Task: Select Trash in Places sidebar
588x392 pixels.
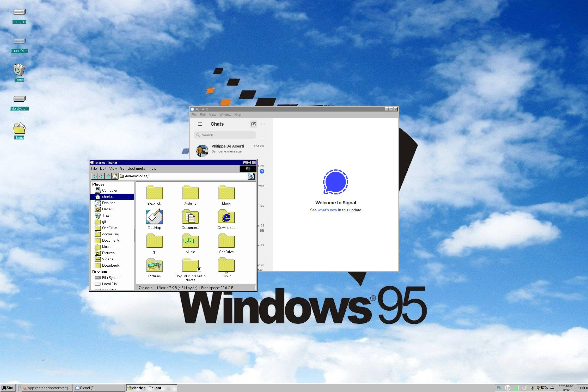Action: pos(112,216)
